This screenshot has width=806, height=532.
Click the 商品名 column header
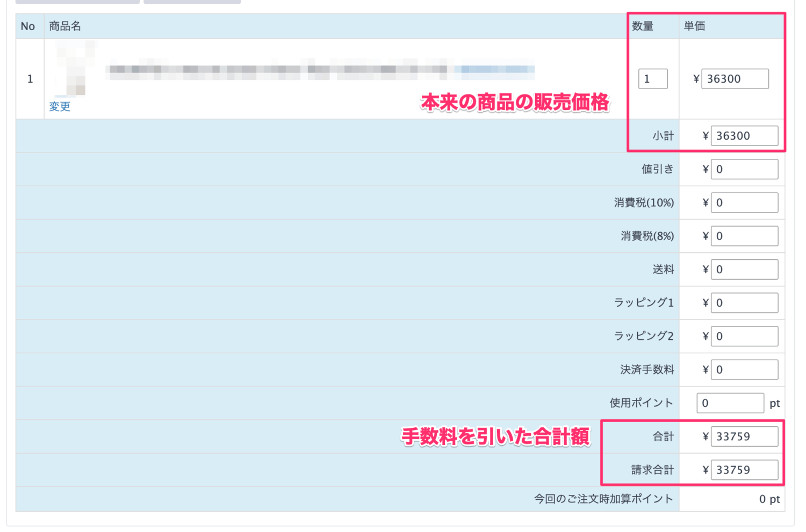pos(65,26)
